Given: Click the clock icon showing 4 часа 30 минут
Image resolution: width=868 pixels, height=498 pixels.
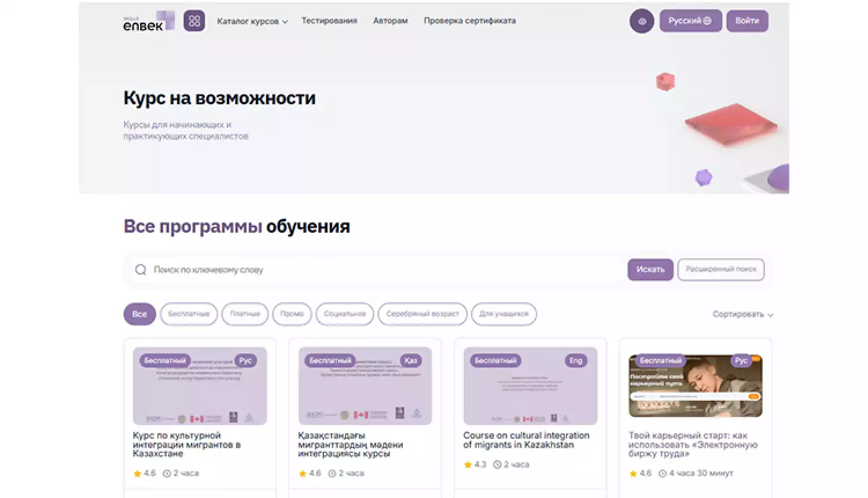Looking at the screenshot, I should [663, 473].
